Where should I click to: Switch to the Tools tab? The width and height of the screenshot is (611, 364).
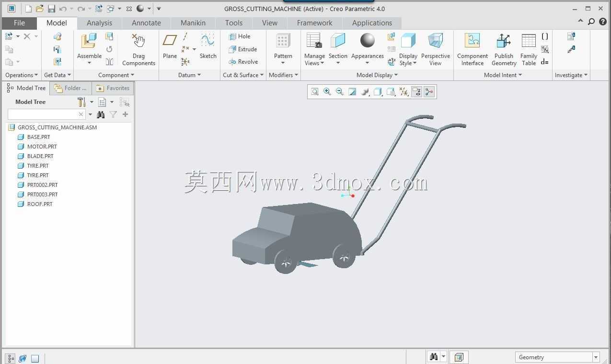click(234, 23)
